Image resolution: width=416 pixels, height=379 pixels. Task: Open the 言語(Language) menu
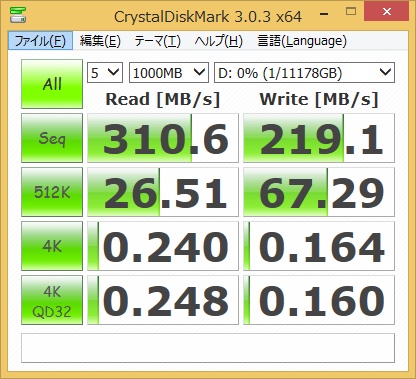[x=302, y=41]
